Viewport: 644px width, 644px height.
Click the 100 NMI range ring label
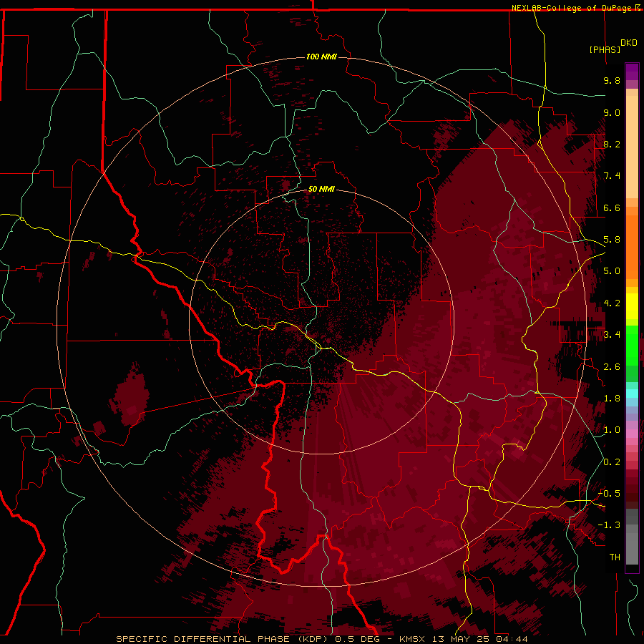point(321,57)
